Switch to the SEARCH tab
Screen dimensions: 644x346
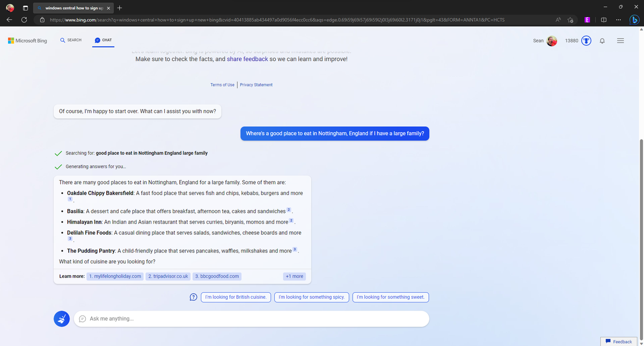pos(71,40)
